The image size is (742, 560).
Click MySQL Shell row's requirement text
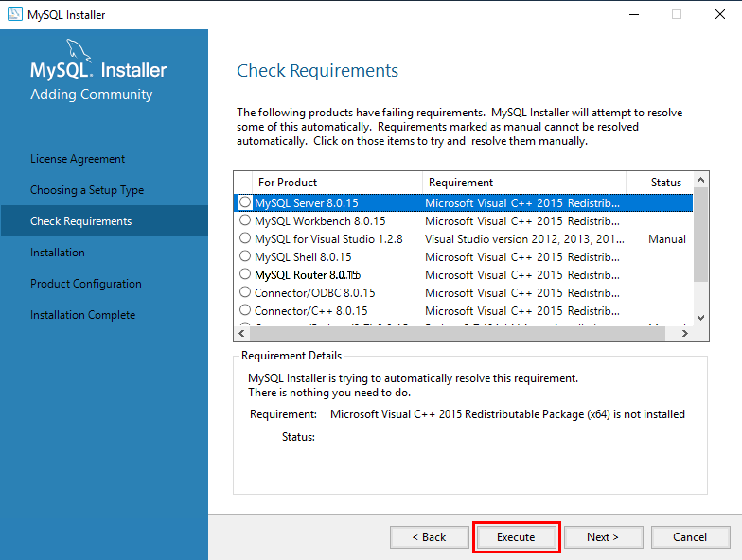tap(522, 257)
